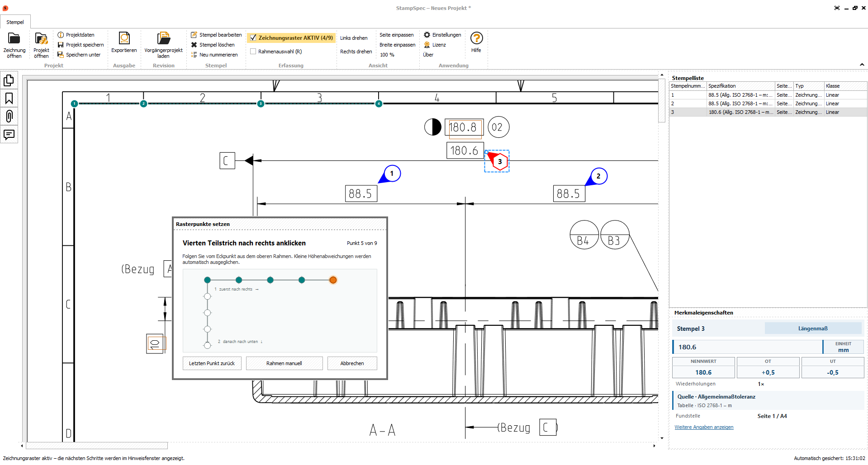The height and width of the screenshot is (465, 868).
Task: Enable Rahmenauswahl (R) checkbox
Action: tap(253, 52)
